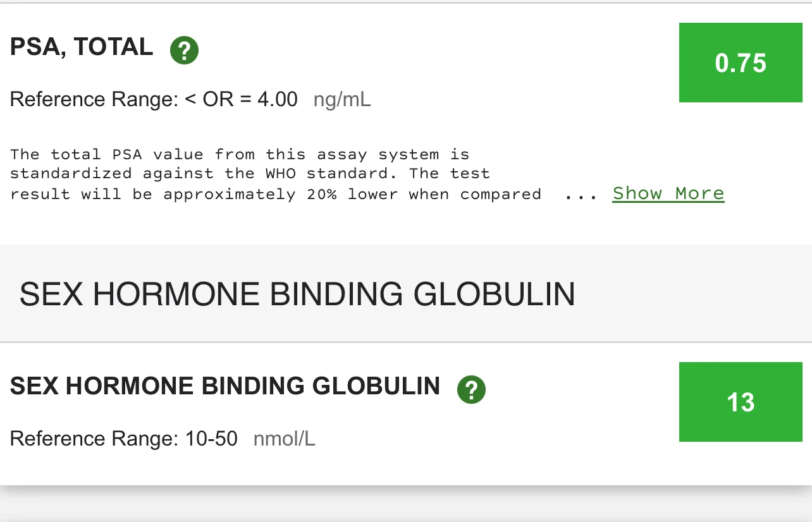
Task: Click 'Reference Range:' label under PSA, TOTAL
Action: click(x=95, y=100)
